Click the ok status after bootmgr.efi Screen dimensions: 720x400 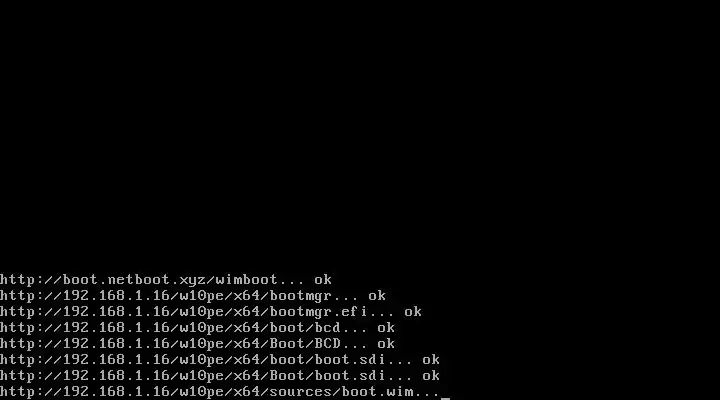[413, 312]
